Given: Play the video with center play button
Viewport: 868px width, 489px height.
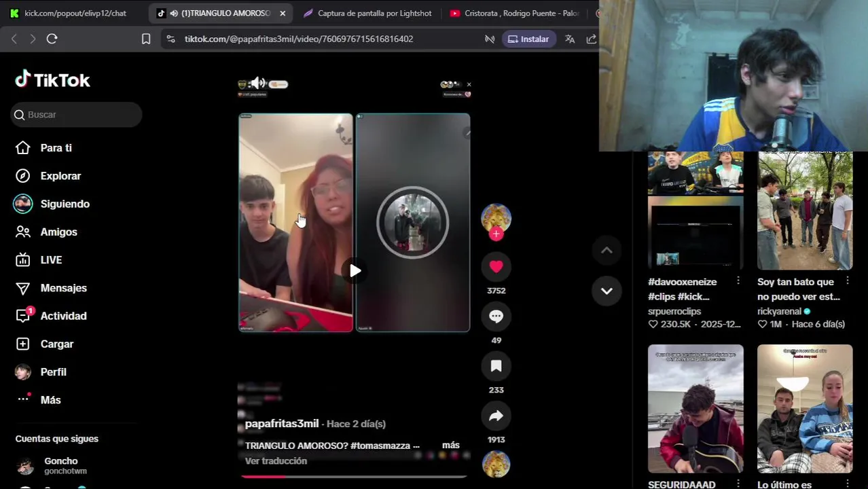Looking at the screenshot, I should (x=355, y=271).
